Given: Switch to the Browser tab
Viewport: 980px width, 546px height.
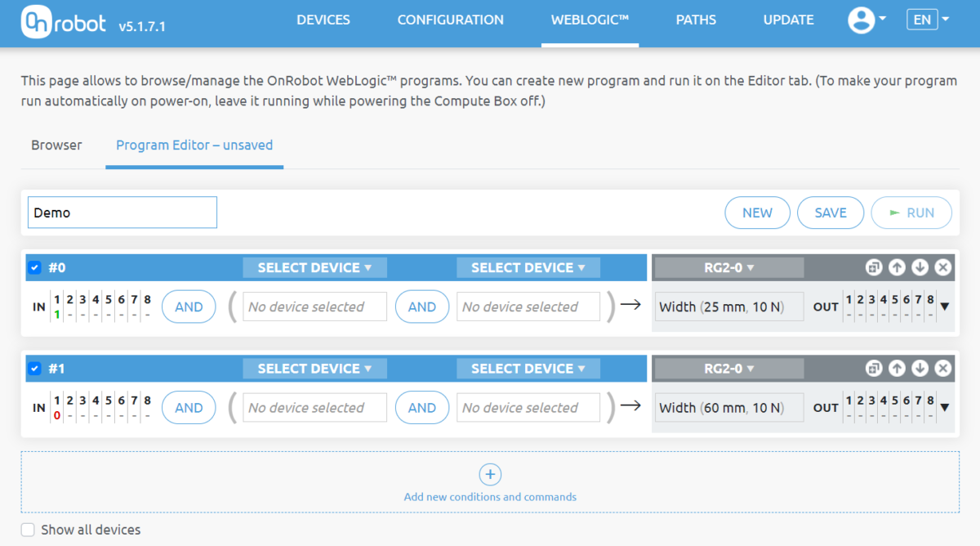Looking at the screenshot, I should click(56, 145).
